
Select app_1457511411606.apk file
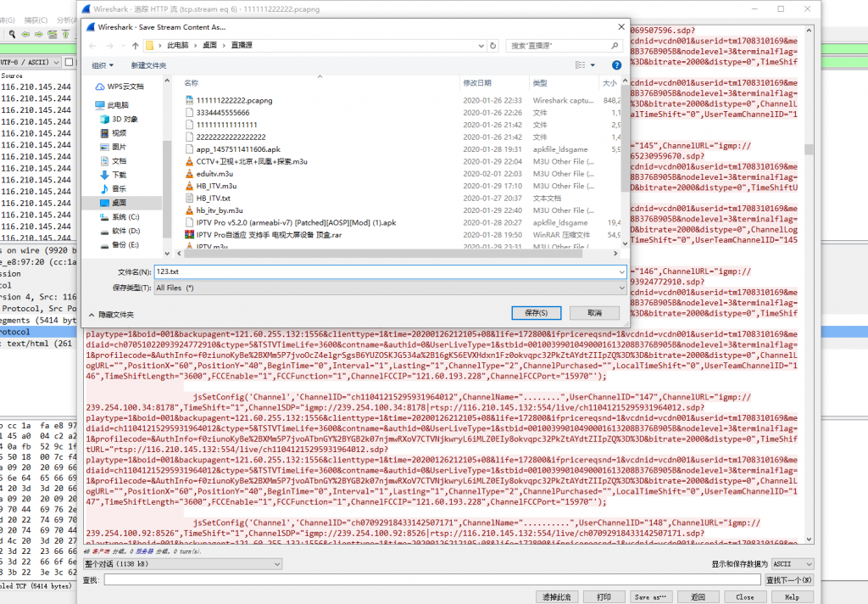[233, 149]
